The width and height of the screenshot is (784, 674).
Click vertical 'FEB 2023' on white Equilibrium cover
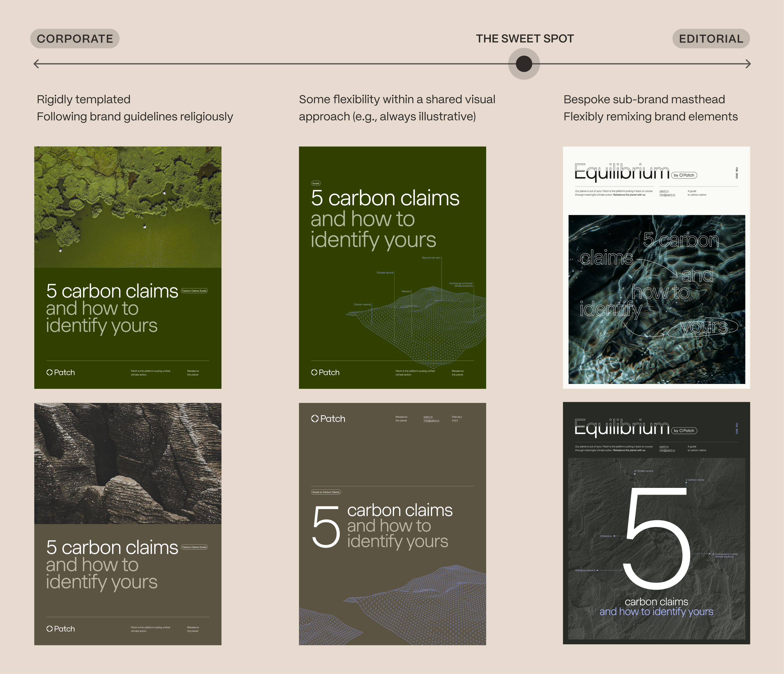click(737, 173)
